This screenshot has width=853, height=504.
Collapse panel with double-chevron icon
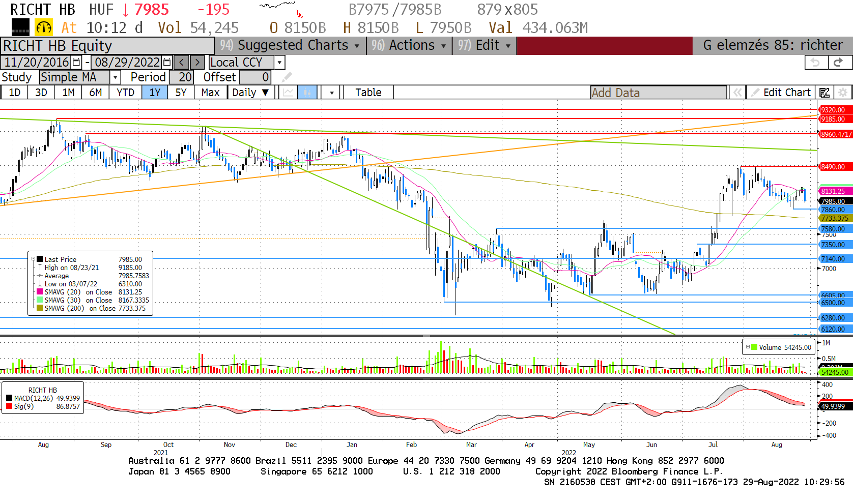[736, 93]
